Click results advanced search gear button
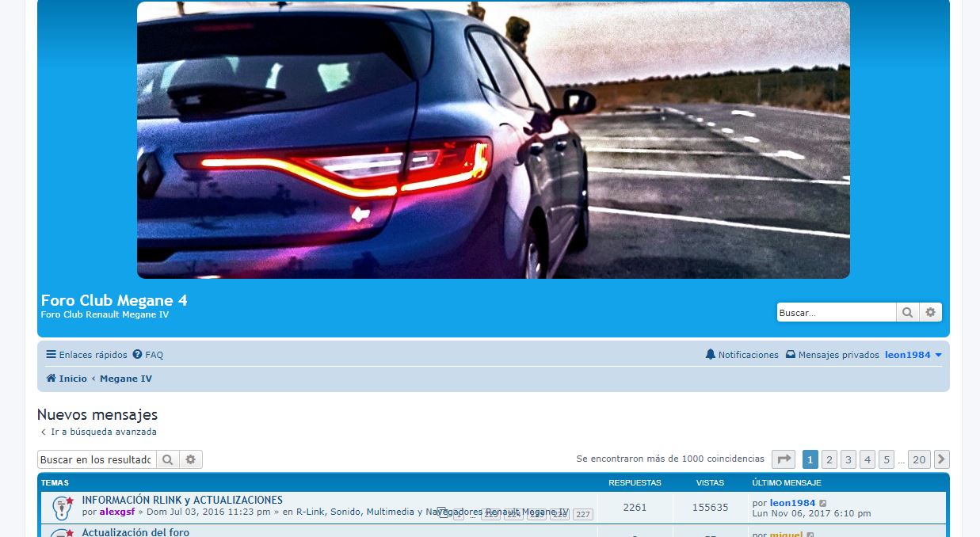 (191, 459)
